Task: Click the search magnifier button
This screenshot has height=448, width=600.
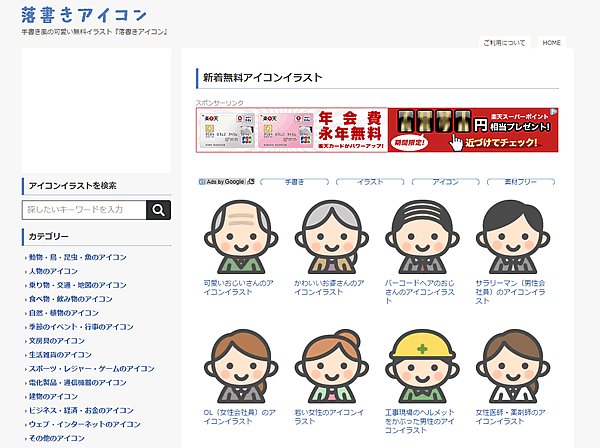Action: point(158,210)
